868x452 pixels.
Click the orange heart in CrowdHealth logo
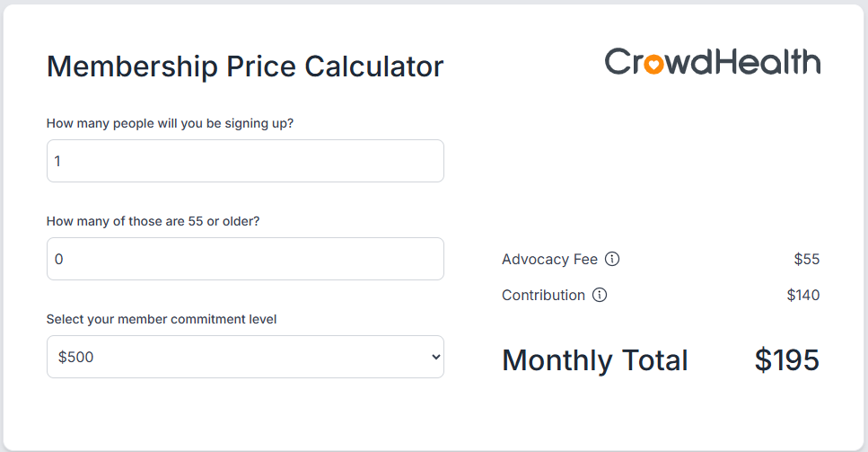[x=653, y=64]
